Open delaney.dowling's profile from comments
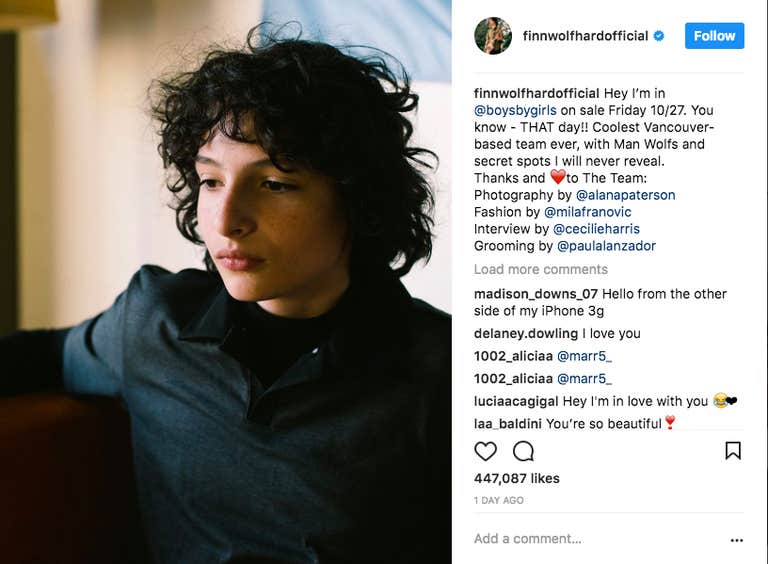The width and height of the screenshot is (768, 564). pos(526,333)
